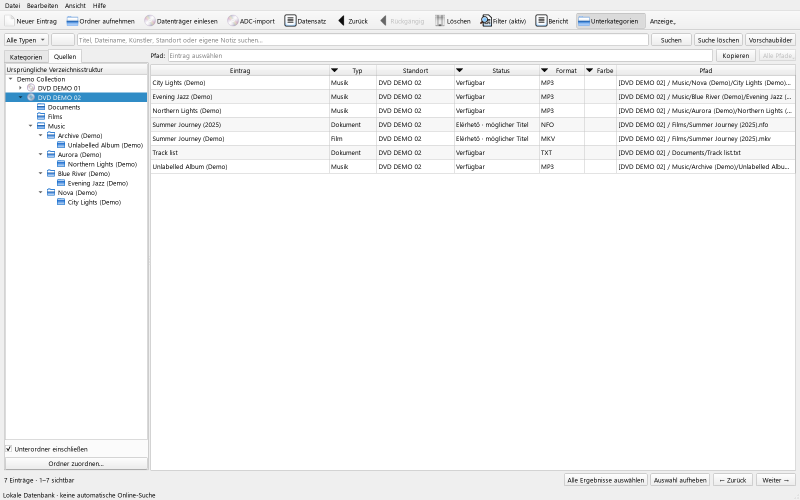The width and height of the screenshot is (800, 500).
Task: Click the Northern Lights (Demo) tree icon
Action: tap(61, 164)
